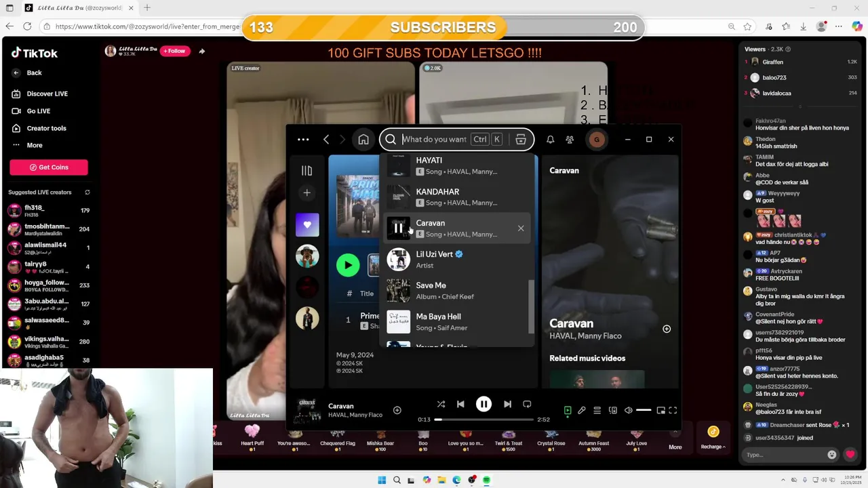Send a like with heart button

850,455
